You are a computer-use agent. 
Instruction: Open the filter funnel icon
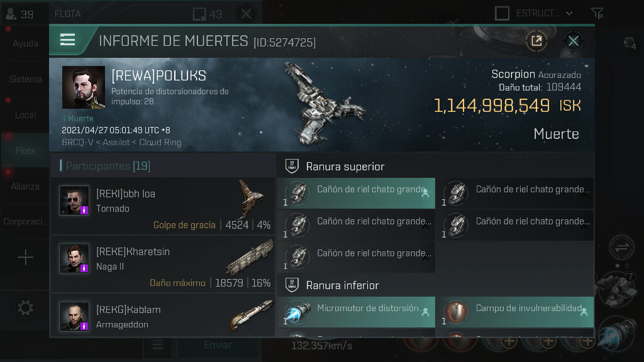pyautogui.click(x=597, y=13)
